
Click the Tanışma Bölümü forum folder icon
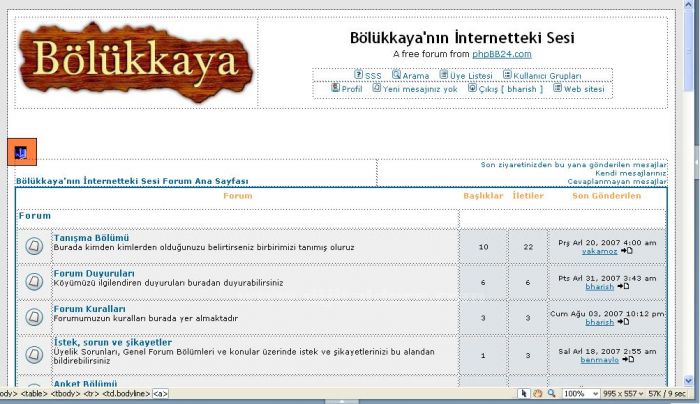34,246
